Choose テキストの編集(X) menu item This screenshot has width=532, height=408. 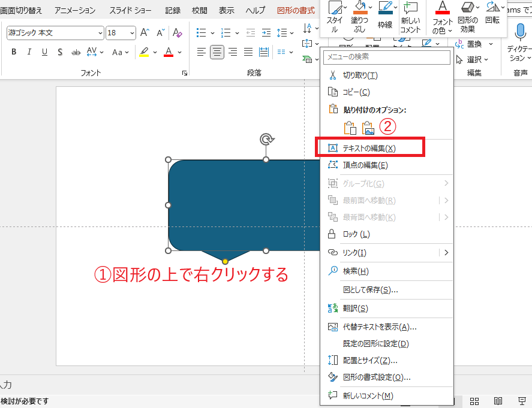[387, 148]
